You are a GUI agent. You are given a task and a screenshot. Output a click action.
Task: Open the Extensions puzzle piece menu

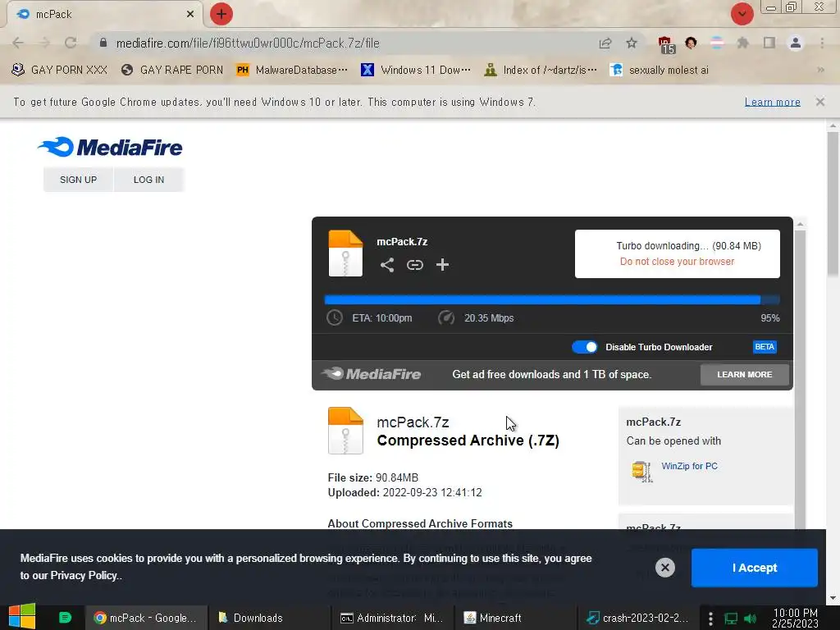[742, 43]
